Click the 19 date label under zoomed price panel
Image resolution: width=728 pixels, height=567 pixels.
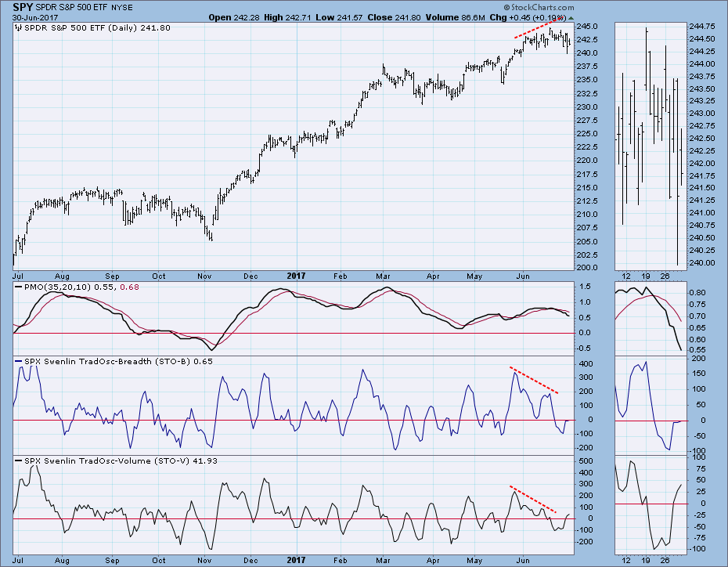[645, 276]
